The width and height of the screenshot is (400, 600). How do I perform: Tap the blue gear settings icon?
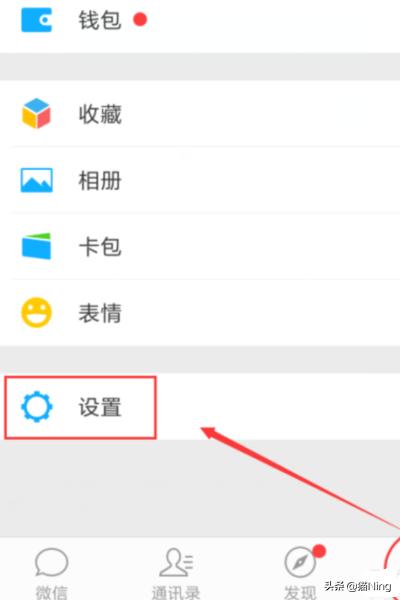[36, 406]
